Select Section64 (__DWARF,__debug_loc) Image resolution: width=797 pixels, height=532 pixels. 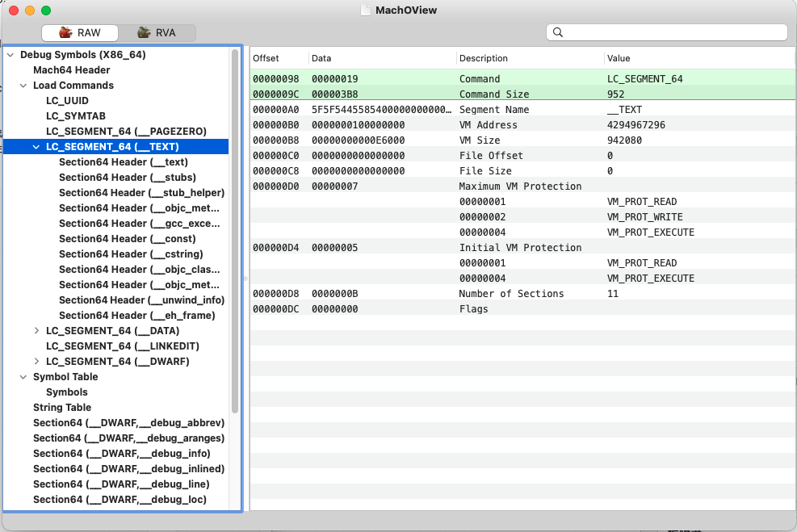(120, 500)
